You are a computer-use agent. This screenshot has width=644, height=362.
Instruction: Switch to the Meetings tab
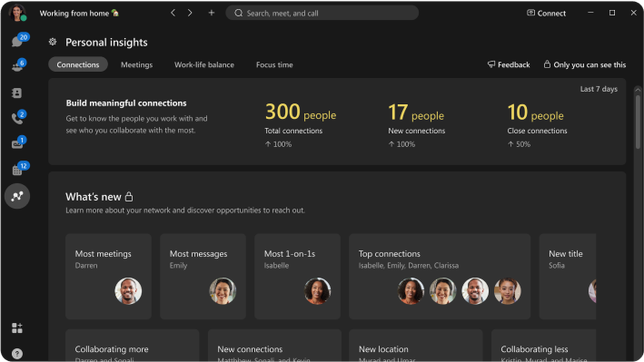[x=136, y=64]
